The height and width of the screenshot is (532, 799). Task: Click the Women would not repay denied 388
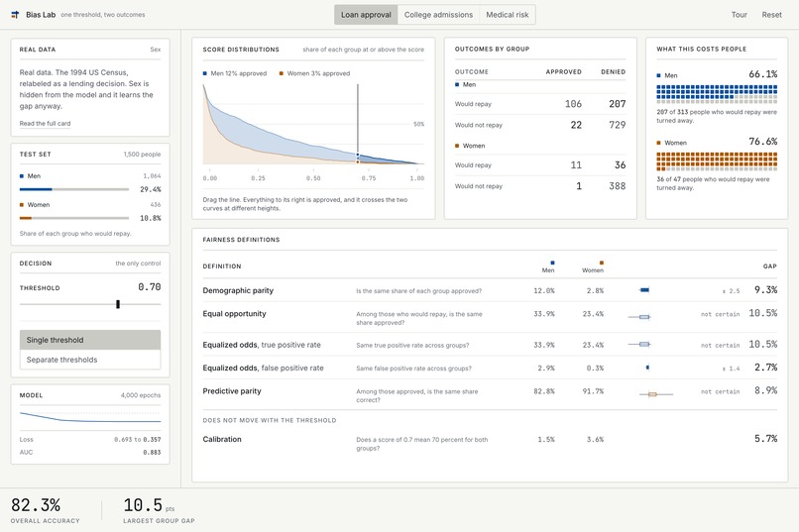pos(617,186)
